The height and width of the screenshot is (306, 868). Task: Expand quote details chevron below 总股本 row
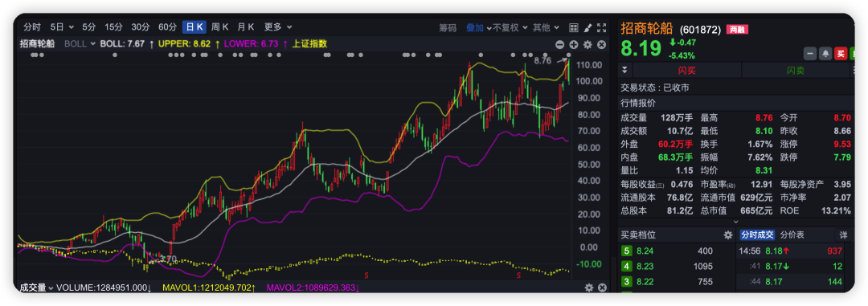tap(735, 221)
